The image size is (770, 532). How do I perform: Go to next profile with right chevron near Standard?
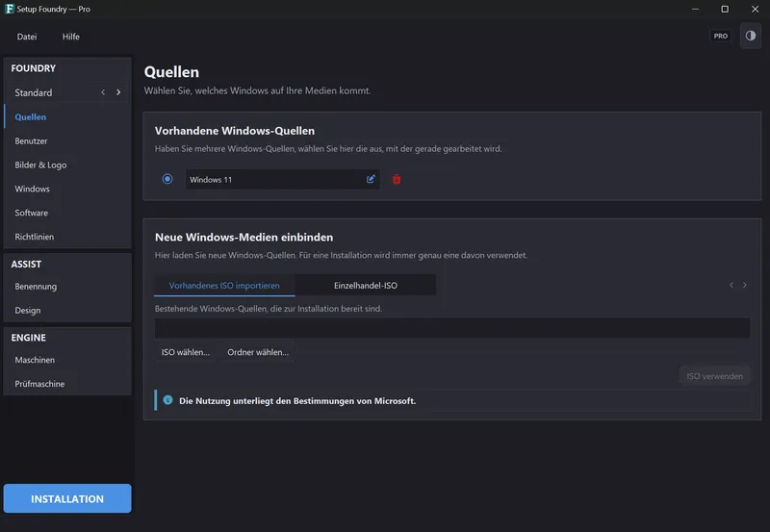tap(118, 92)
